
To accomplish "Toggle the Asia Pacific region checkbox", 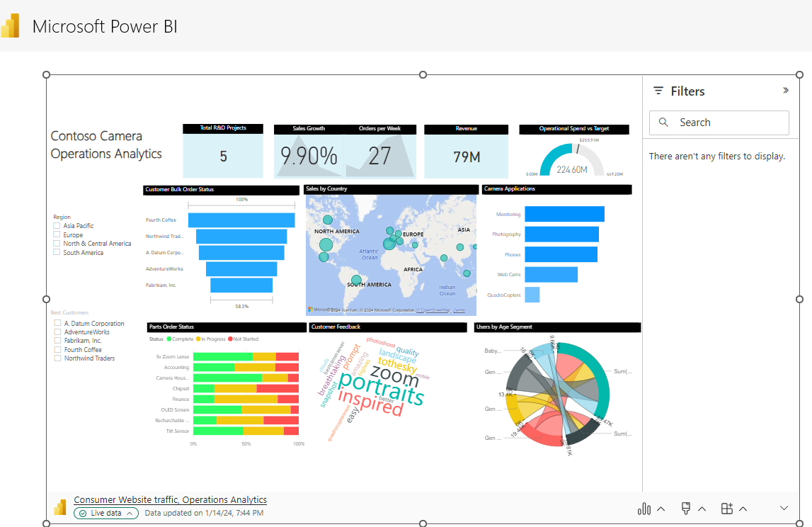I will tap(57, 225).
